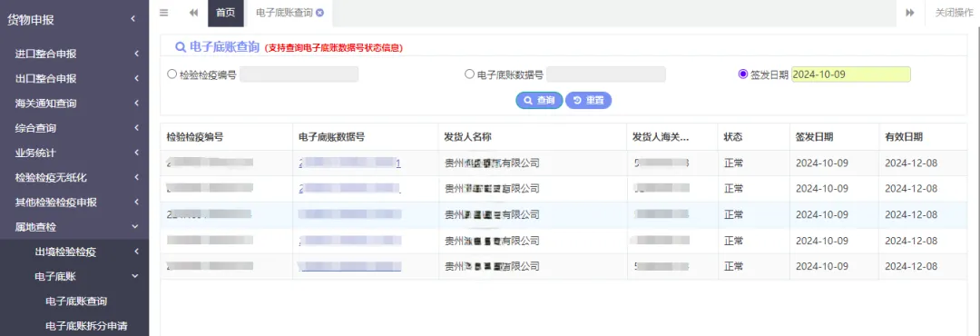Expand the 海关通知查询 menu
The height and width of the screenshot is (336, 980).
74,104
